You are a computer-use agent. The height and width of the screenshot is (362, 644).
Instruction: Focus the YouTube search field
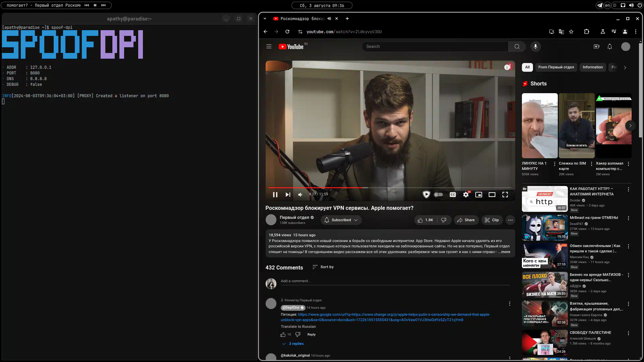[x=435, y=47]
